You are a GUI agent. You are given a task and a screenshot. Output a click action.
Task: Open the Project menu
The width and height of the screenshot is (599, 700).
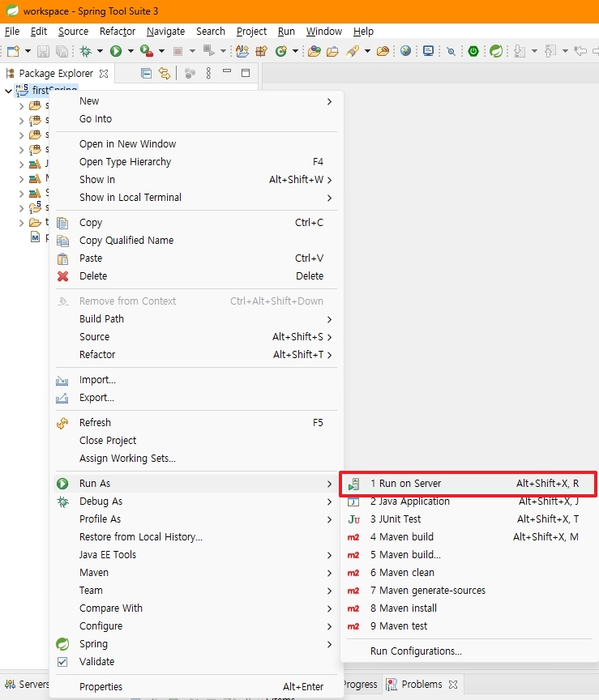click(251, 32)
